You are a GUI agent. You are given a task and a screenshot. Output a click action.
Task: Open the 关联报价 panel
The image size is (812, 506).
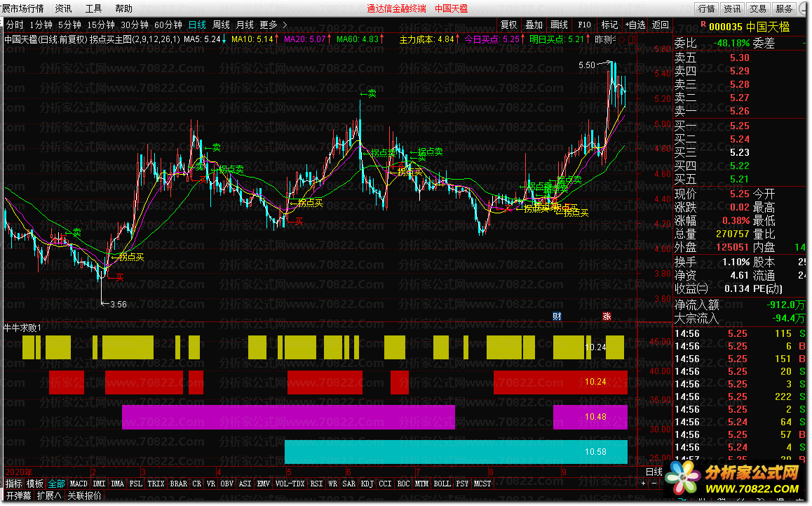[x=84, y=495]
